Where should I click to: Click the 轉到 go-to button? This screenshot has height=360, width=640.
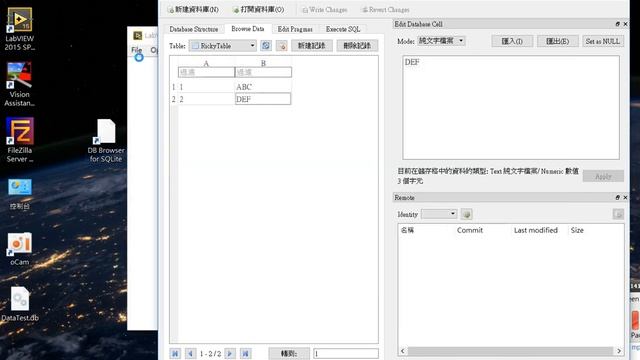click(x=289, y=353)
